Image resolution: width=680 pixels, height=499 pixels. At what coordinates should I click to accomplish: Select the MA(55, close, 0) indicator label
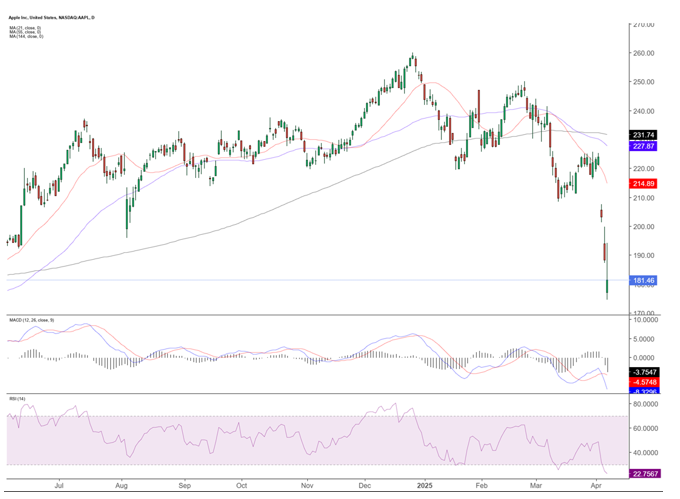[29, 32]
